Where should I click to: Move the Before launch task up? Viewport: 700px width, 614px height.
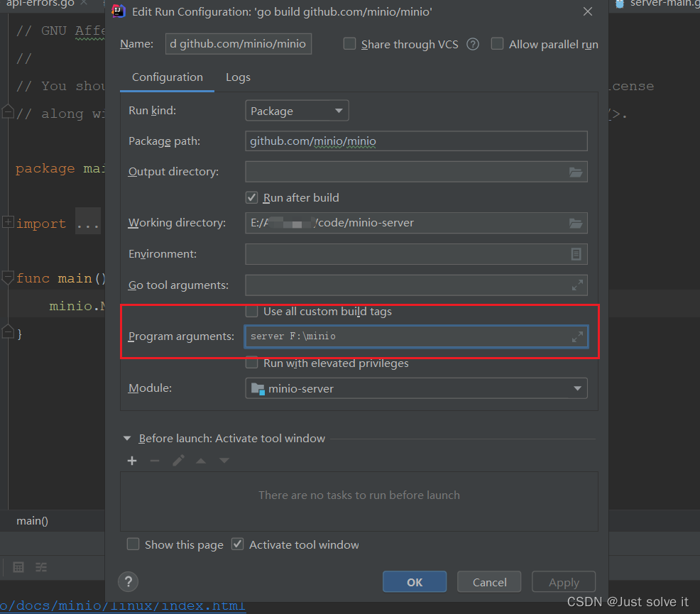point(201,461)
